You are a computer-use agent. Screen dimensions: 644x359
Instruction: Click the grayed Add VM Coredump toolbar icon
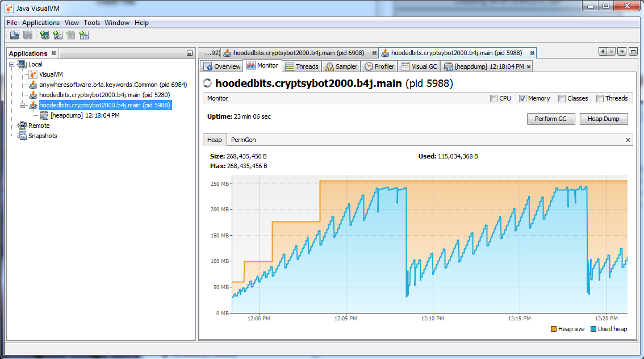71,35
